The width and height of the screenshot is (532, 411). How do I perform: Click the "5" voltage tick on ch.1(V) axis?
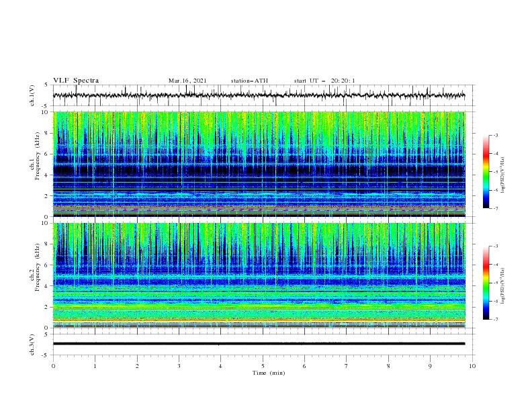(x=46, y=85)
